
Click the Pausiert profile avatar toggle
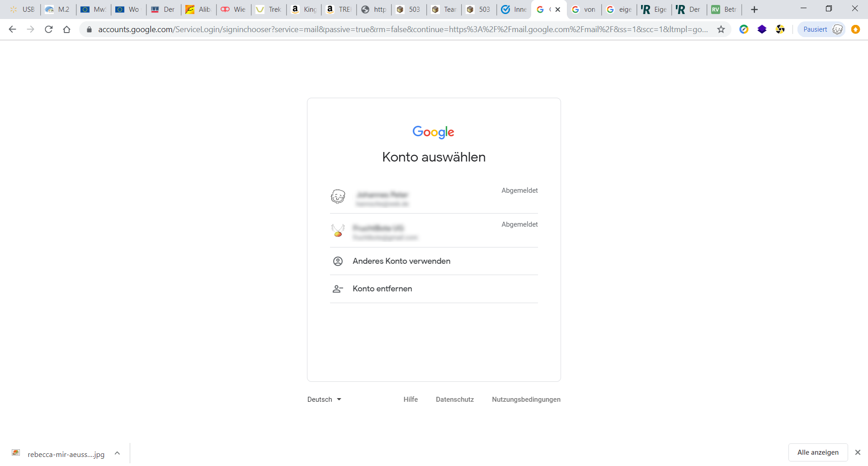click(821, 29)
